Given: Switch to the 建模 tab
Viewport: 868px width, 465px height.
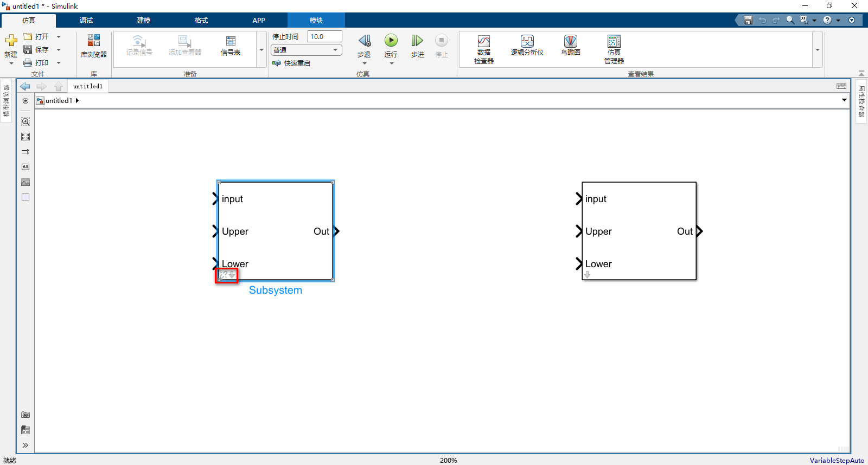Looking at the screenshot, I should coord(144,21).
